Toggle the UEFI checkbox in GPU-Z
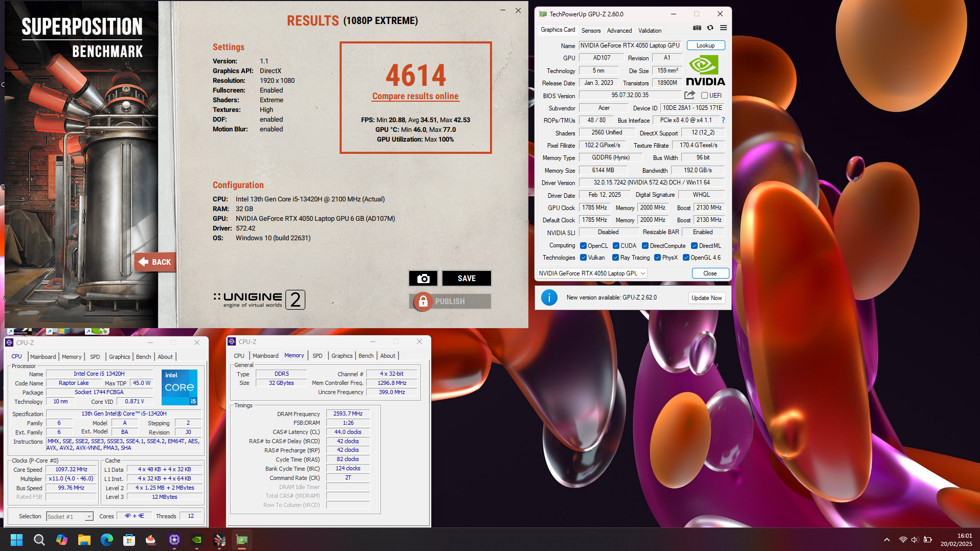The width and height of the screenshot is (980, 551). click(x=704, y=96)
